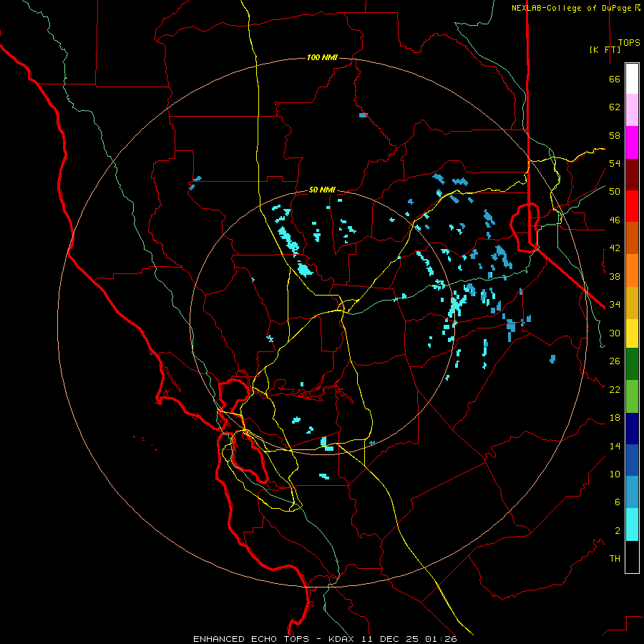Click the white 66 kft legend swatch

point(632,79)
